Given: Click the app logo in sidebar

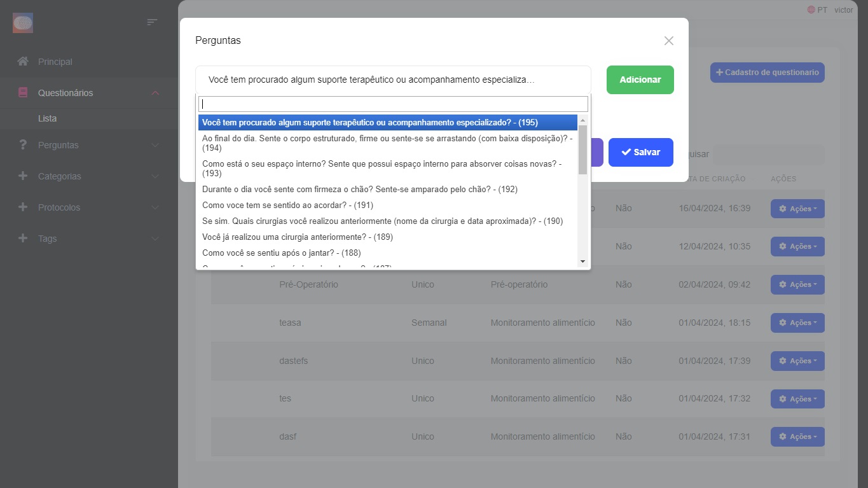Looking at the screenshot, I should click(x=23, y=24).
